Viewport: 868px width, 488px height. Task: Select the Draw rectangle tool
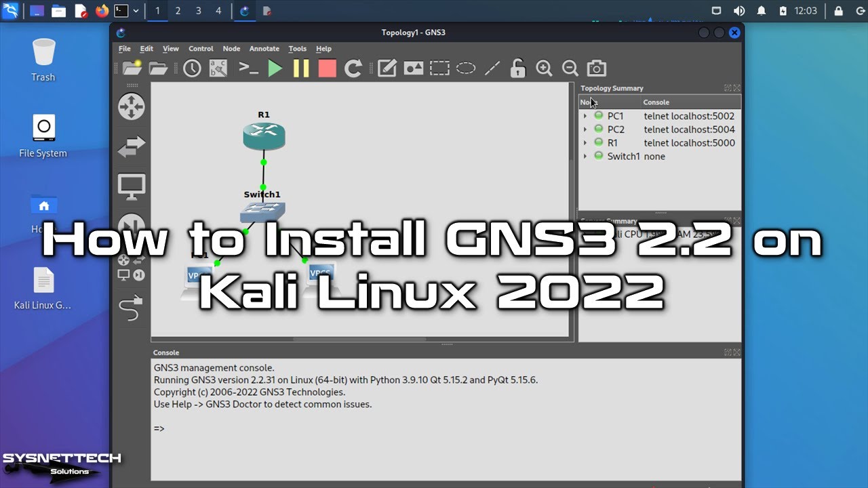click(439, 68)
